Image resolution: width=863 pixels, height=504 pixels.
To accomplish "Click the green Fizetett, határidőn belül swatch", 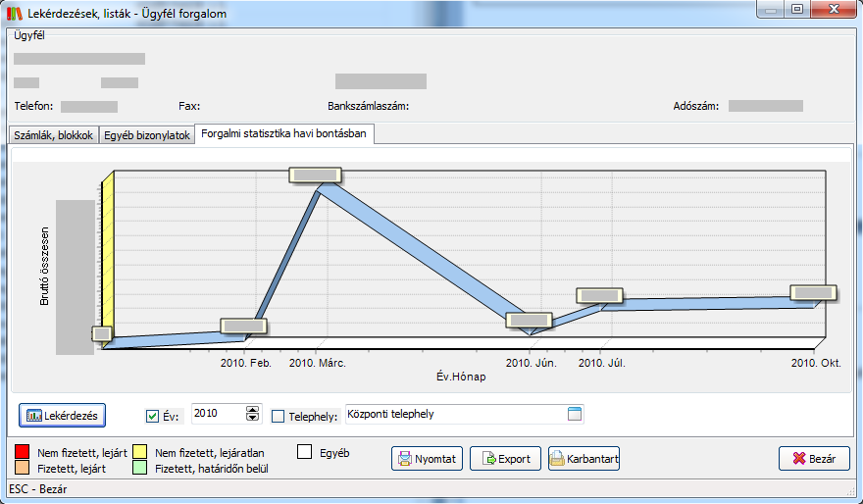I will (137, 469).
